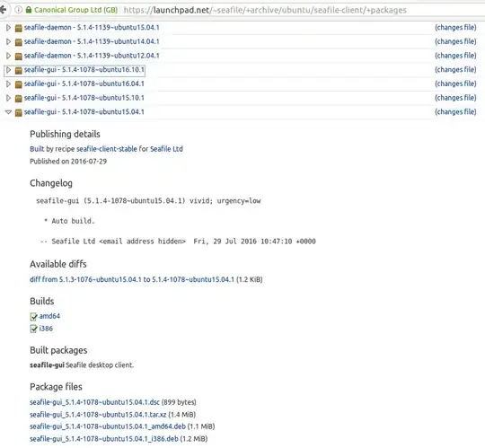Click package icon for seafile-gui ubuntu16.10.1

[19, 71]
